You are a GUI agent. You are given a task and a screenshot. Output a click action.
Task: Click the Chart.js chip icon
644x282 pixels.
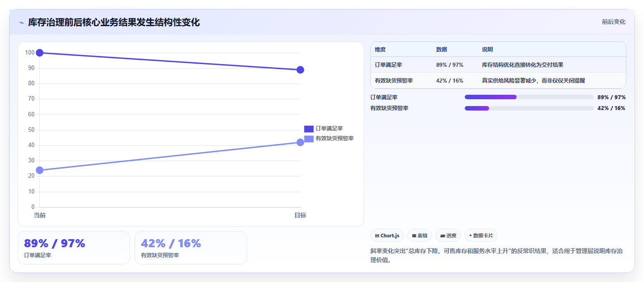coord(377,236)
